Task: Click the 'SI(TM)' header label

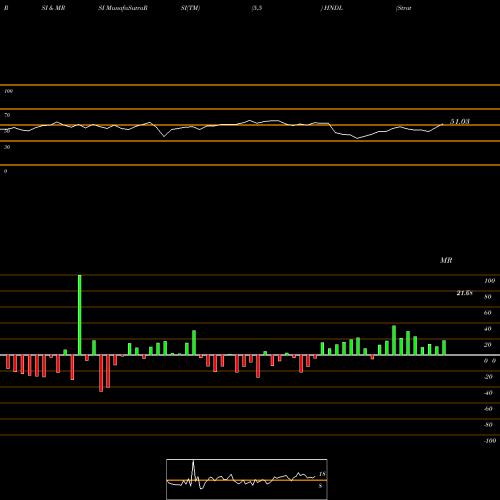Action: coord(190,8)
